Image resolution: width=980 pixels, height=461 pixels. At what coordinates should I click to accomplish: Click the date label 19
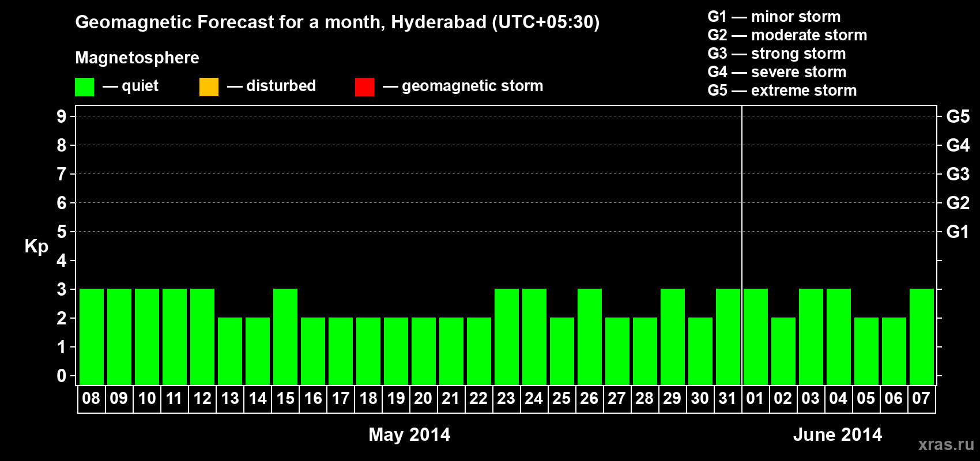click(395, 398)
